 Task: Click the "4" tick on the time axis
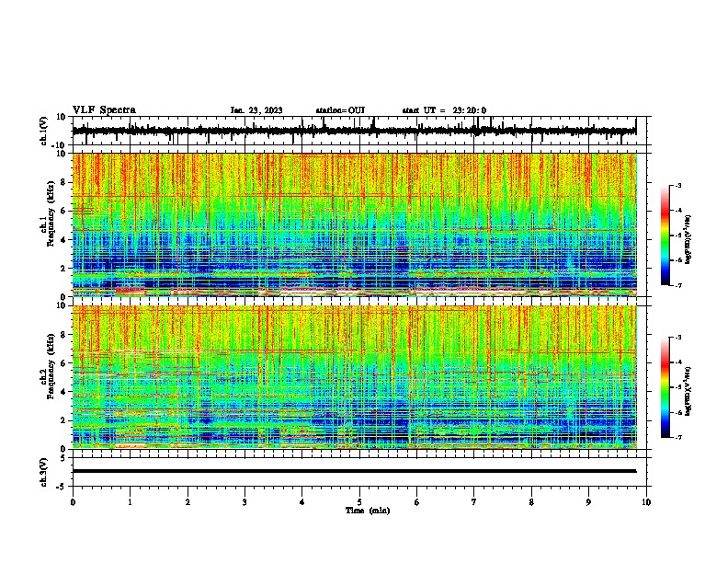[x=302, y=502]
